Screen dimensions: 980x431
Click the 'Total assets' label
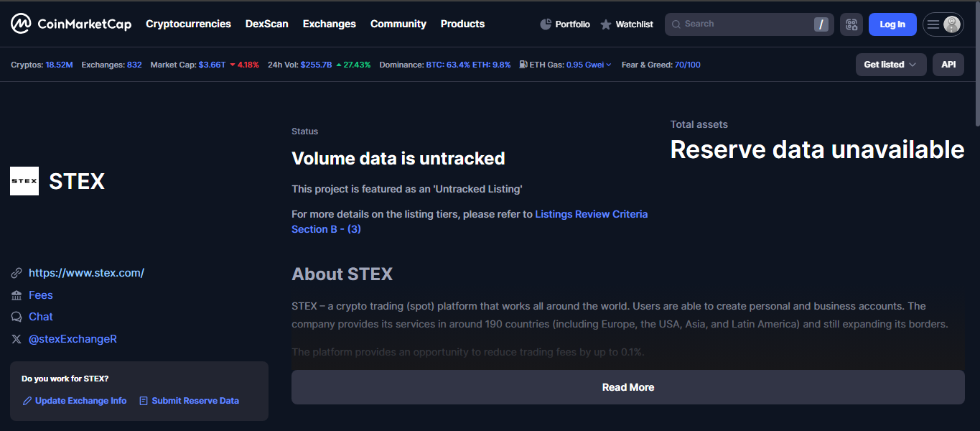coord(699,124)
